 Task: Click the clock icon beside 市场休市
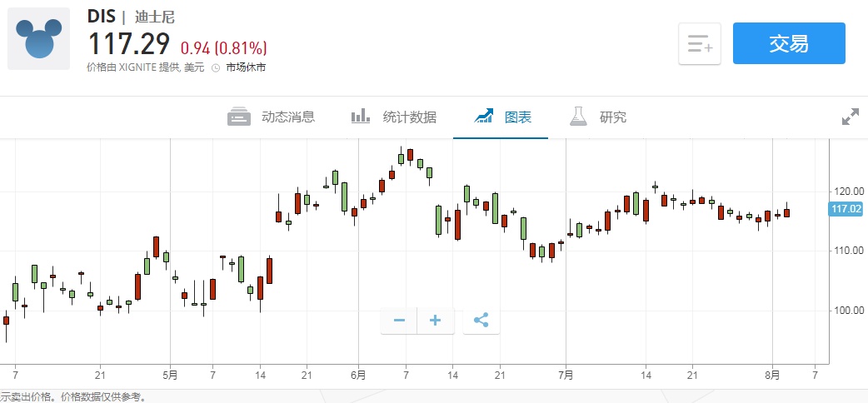tap(216, 68)
